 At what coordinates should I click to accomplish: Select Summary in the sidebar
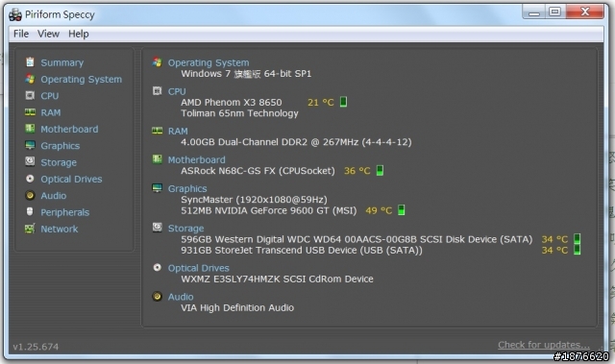[x=61, y=62]
